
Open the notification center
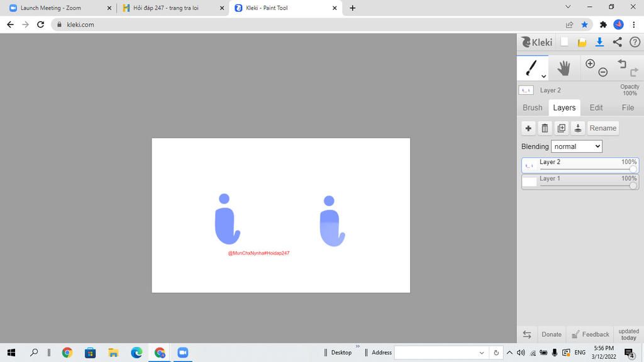pyautogui.click(x=629, y=353)
